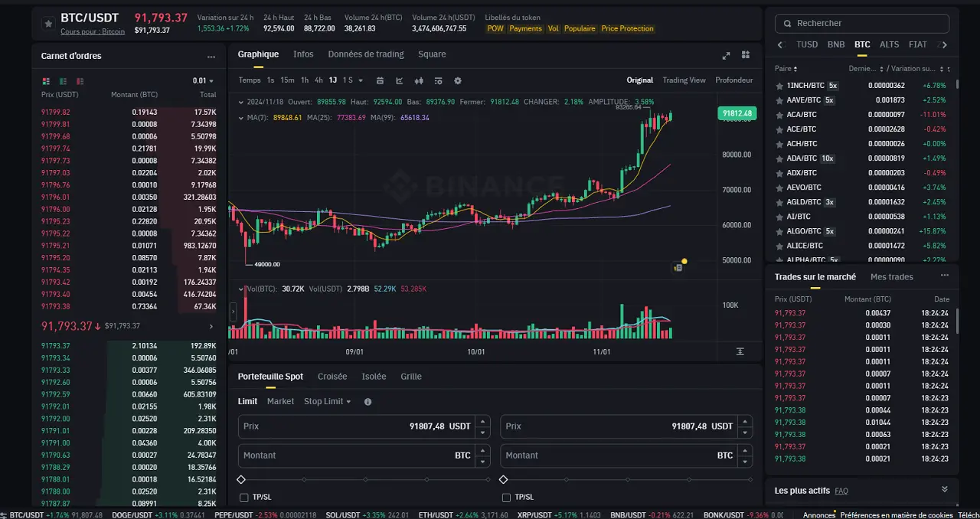The image size is (980, 519).
Task: Click the yellow-dot alert icon on chart
Action: point(679,266)
